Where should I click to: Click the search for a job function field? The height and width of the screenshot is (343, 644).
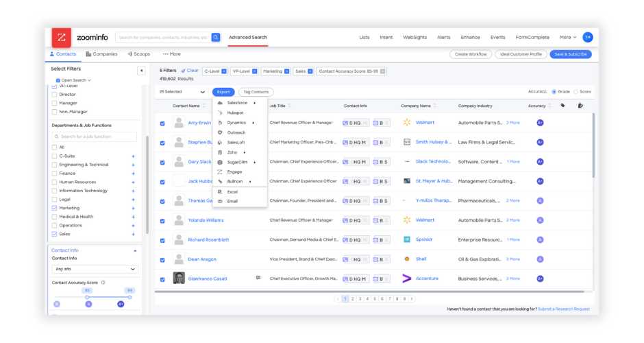tap(95, 137)
